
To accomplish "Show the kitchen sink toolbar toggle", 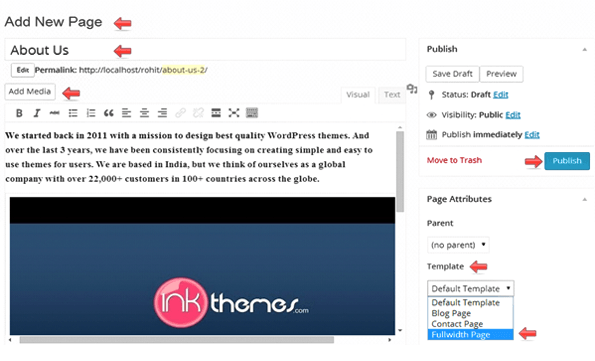I will point(252,113).
